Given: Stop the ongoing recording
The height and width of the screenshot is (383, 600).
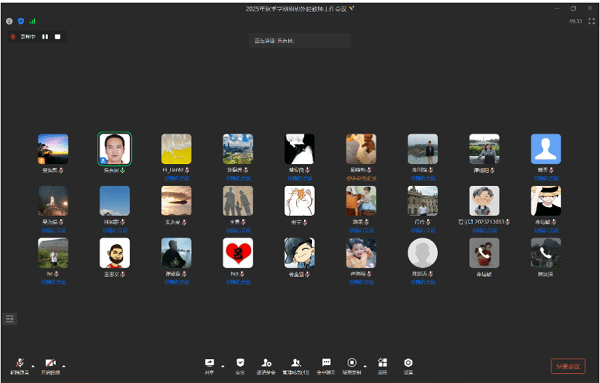Looking at the screenshot, I should [57, 37].
